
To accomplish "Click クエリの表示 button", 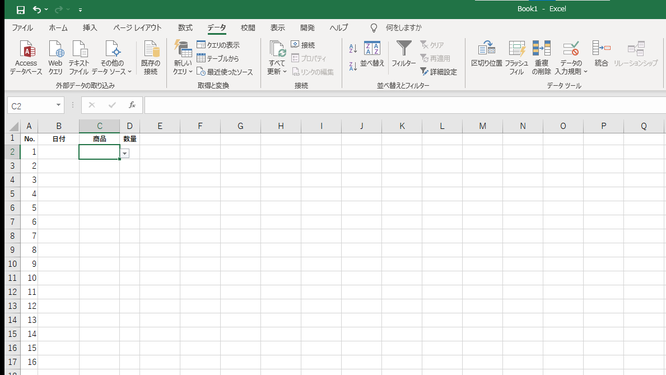I will pyautogui.click(x=218, y=45).
